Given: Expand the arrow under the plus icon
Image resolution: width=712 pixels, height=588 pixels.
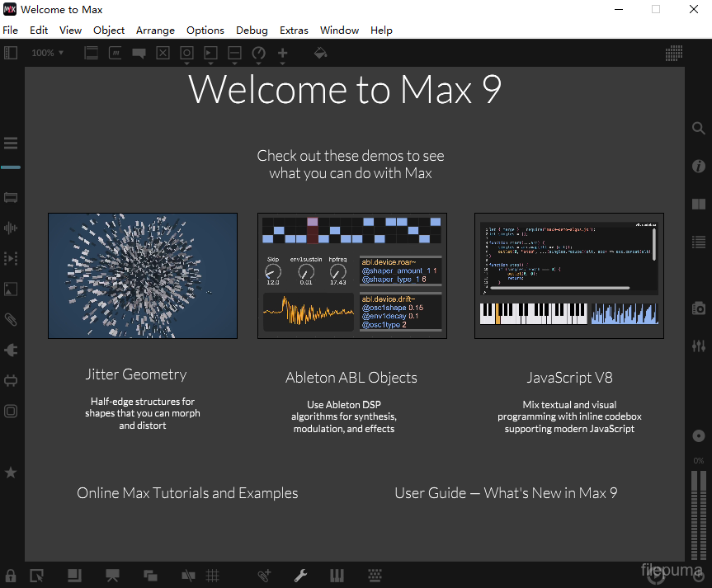Looking at the screenshot, I should coord(282,64).
